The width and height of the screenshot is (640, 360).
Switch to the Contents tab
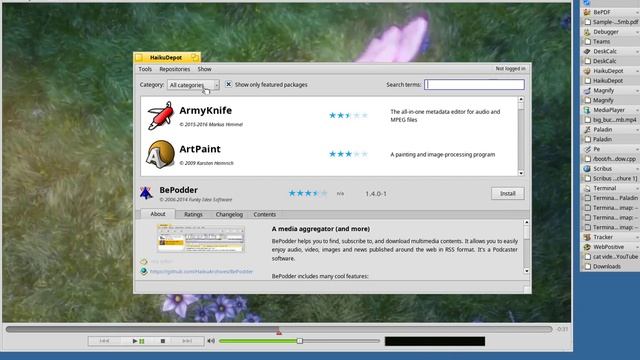[264, 214]
